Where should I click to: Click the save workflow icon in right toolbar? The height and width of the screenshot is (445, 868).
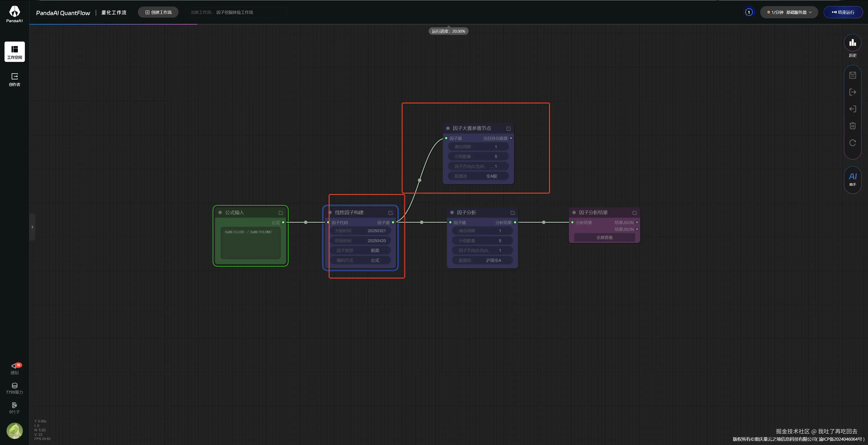coord(852,75)
